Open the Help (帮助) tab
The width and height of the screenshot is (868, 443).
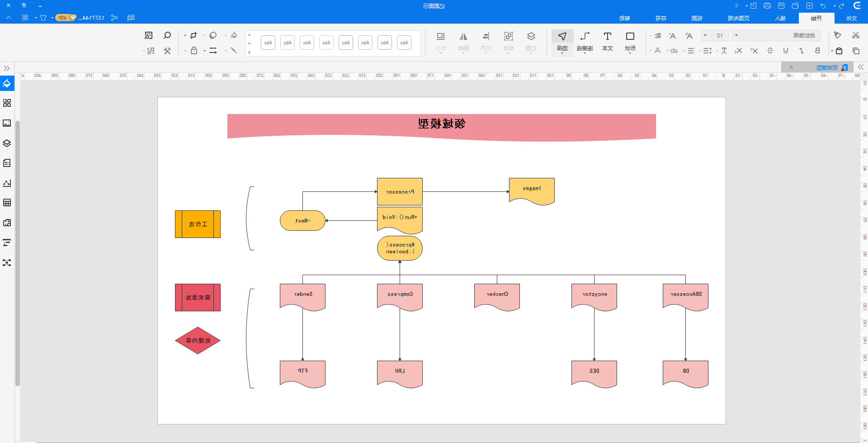coord(625,18)
